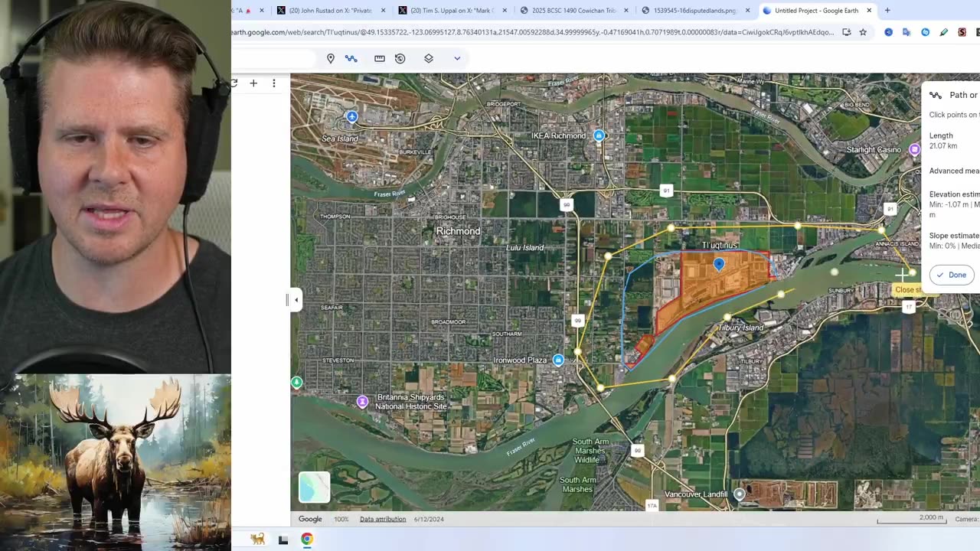This screenshot has height=551, width=980.
Task: Add new feature with plus icon
Action: [x=253, y=83]
